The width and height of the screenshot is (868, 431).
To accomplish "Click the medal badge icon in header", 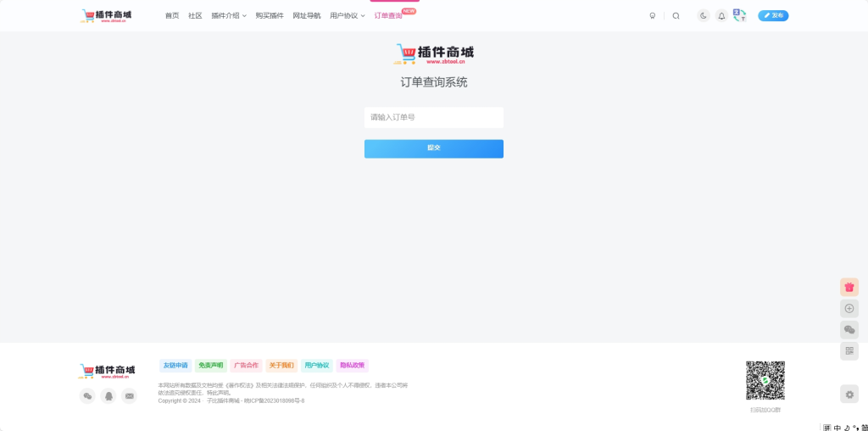I will [652, 15].
